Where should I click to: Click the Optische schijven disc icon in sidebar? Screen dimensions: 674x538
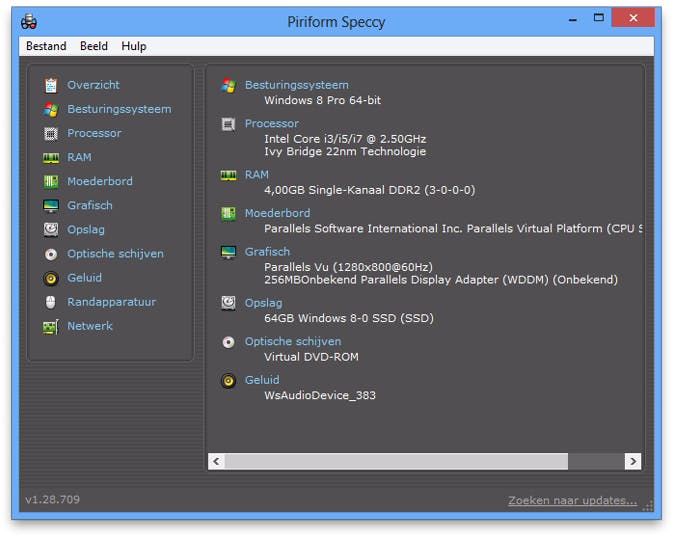pos(51,254)
